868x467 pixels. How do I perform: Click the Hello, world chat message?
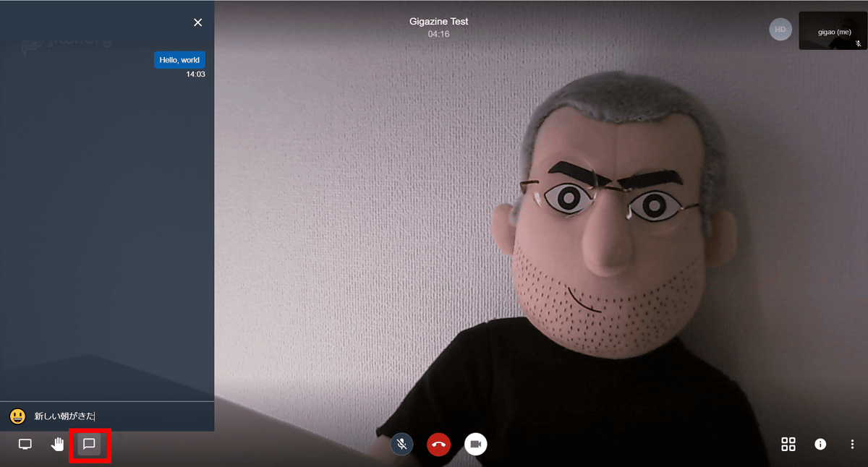(179, 60)
